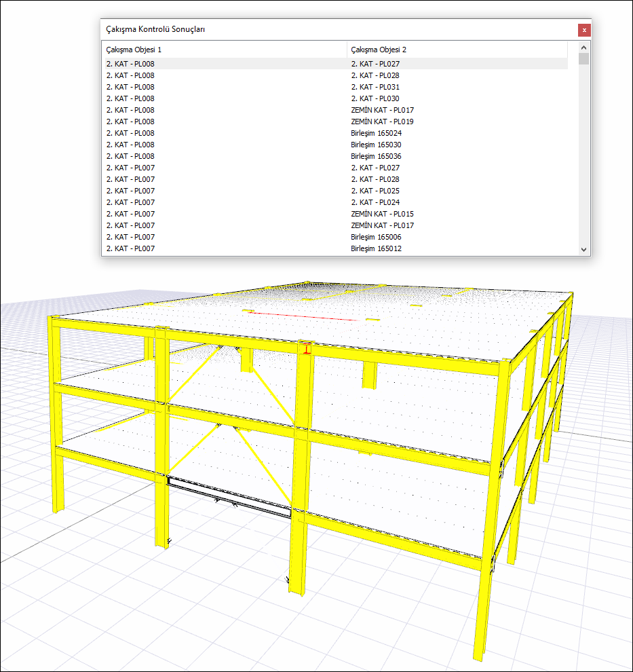The image size is (633, 672).
Task: Select the Birleşim 165024 cell
Action: coord(376,133)
